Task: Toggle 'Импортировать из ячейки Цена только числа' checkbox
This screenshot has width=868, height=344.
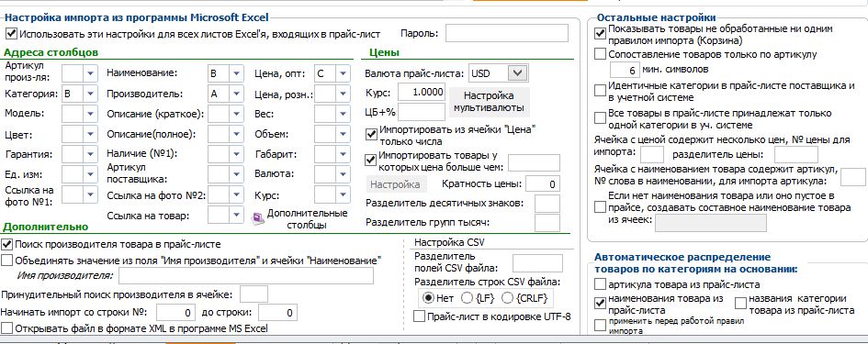Action: (371, 135)
